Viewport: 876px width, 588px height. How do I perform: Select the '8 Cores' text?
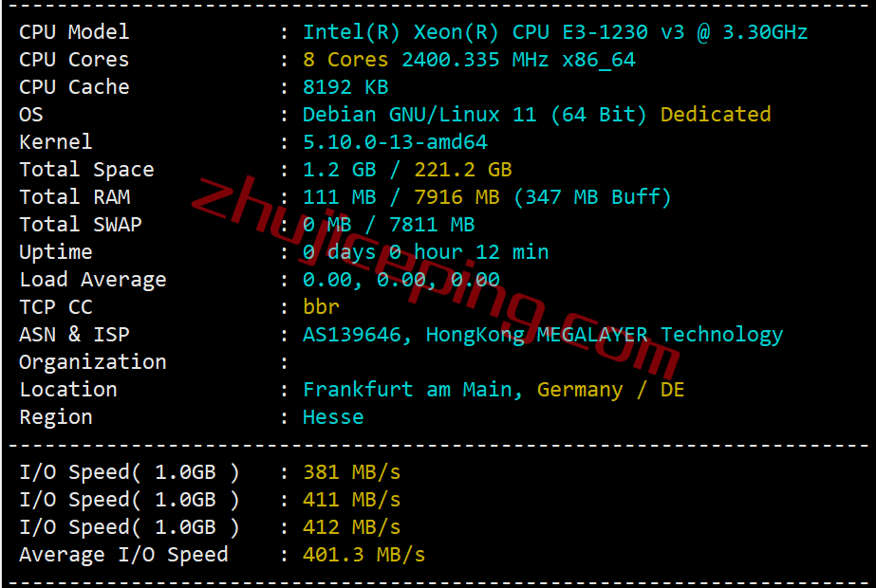click(345, 59)
